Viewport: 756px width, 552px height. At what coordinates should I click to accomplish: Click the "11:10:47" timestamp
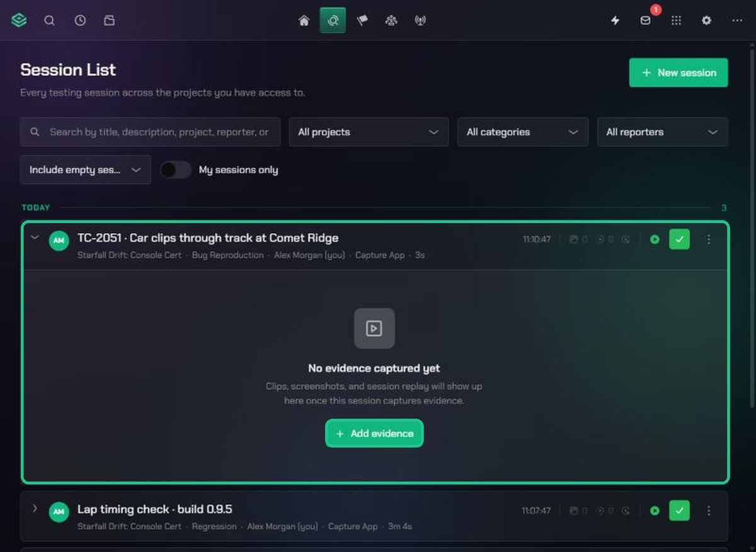[x=537, y=240]
